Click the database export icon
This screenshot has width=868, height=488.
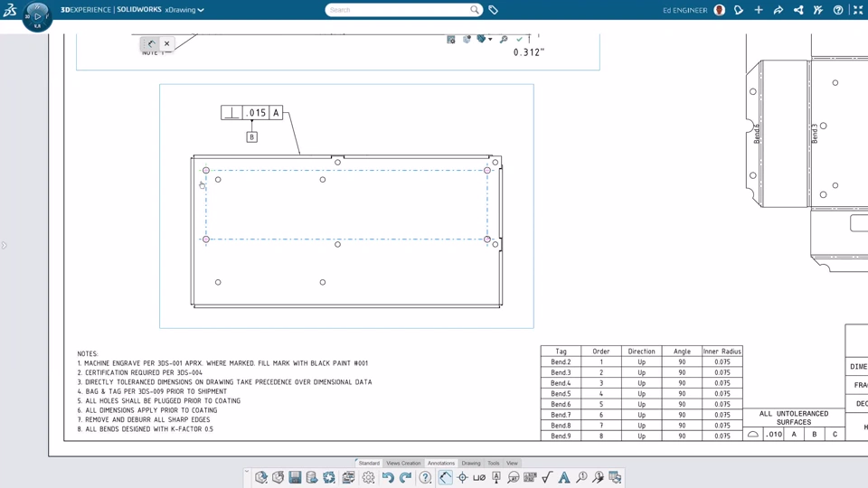(x=312, y=477)
